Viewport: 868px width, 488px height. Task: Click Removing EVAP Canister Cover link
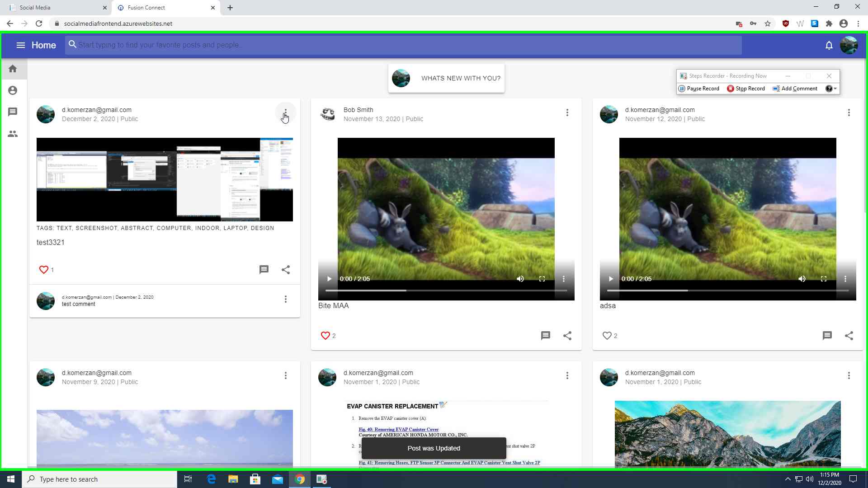pyautogui.click(x=399, y=429)
